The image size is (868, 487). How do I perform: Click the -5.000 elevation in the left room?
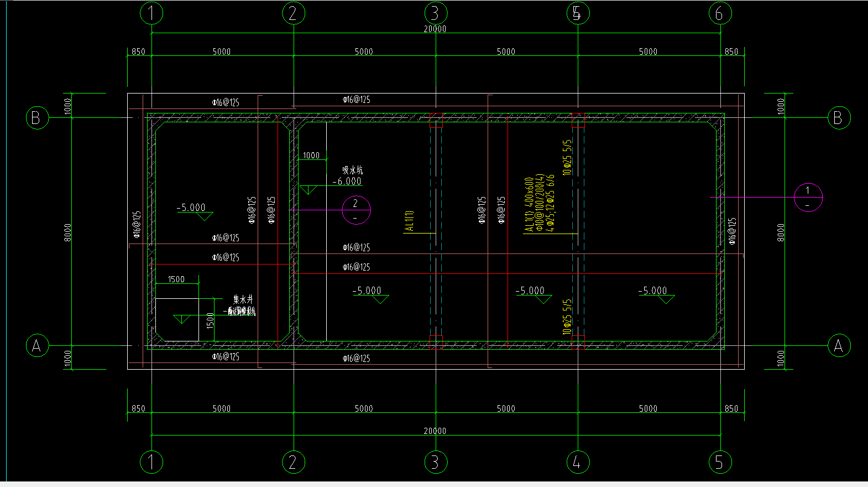[191, 208]
